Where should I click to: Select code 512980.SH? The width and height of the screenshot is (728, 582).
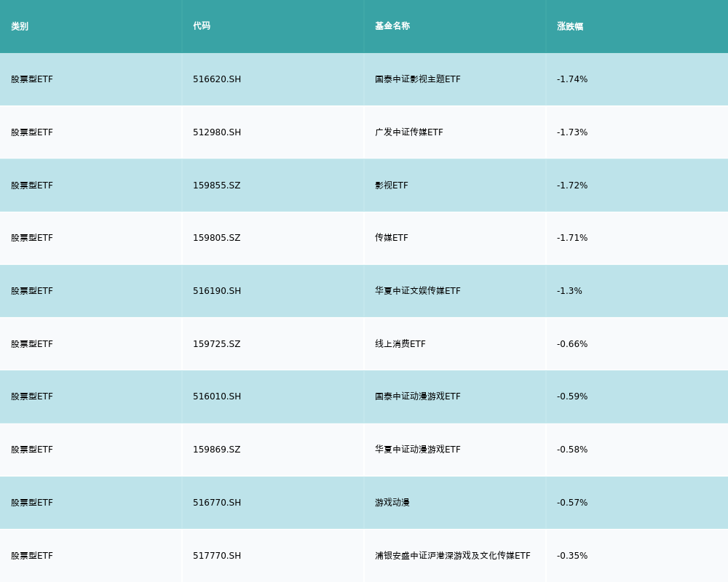(217, 132)
